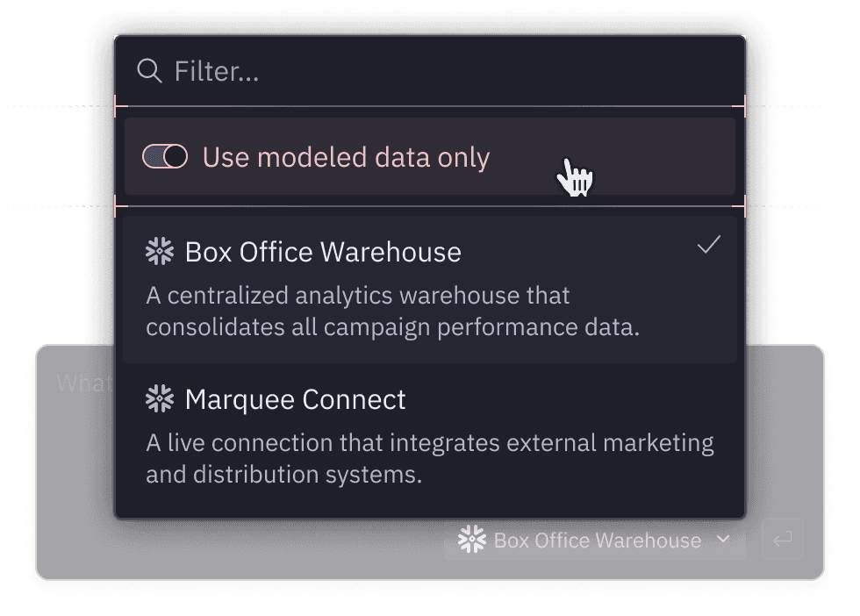The width and height of the screenshot is (860, 616).
Task: Click the magnifier icon in the filter bar
Action: pos(150,71)
